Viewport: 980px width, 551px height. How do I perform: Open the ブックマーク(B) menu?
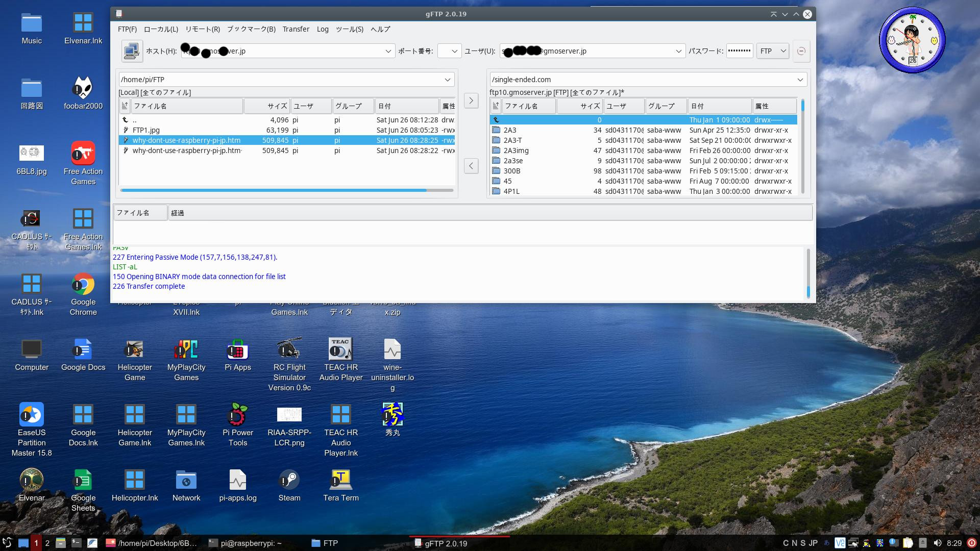pyautogui.click(x=251, y=29)
